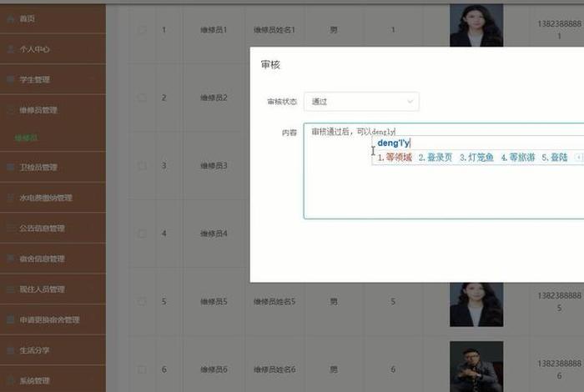This screenshot has width=584, height=392.
Task: Click the phone number cell in row 1
Action: (559, 30)
